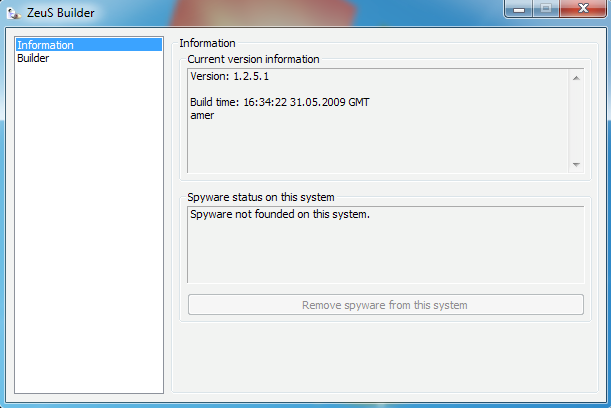Image resolution: width=611 pixels, height=408 pixels.
Task: Click 'Spyware not founded on this system' text
Action: tap(280, 214)
